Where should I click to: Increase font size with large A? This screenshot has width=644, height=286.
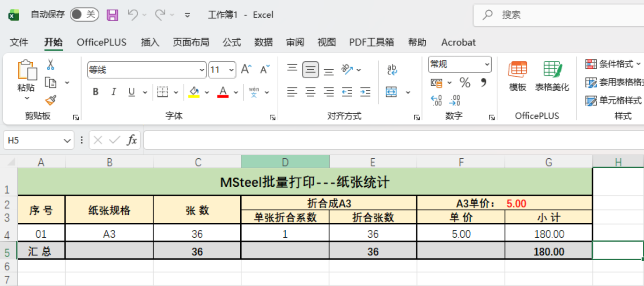(246, 70)
